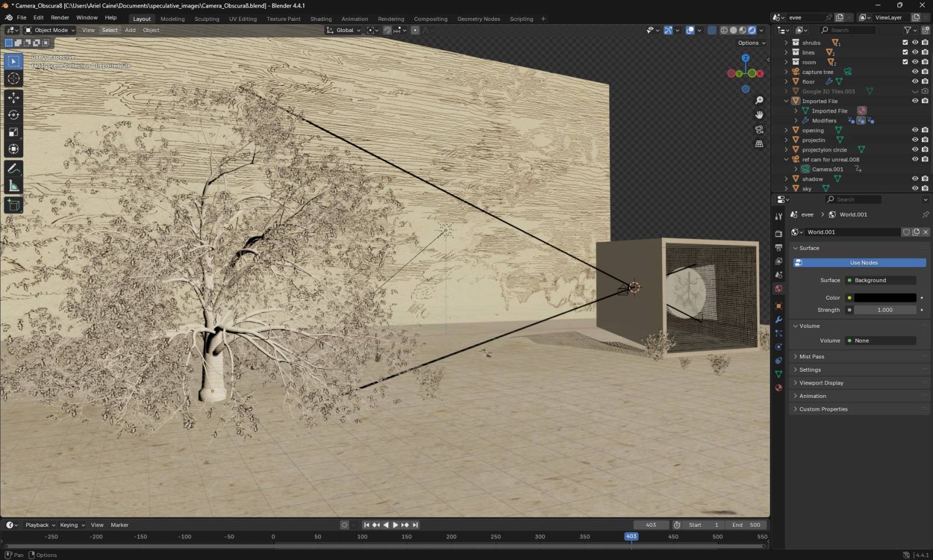Image resolution: width=933 pixels, height=560 pixels.
Task: Select the Move tool in the viewport toolbar
Action: coord(13,98)
